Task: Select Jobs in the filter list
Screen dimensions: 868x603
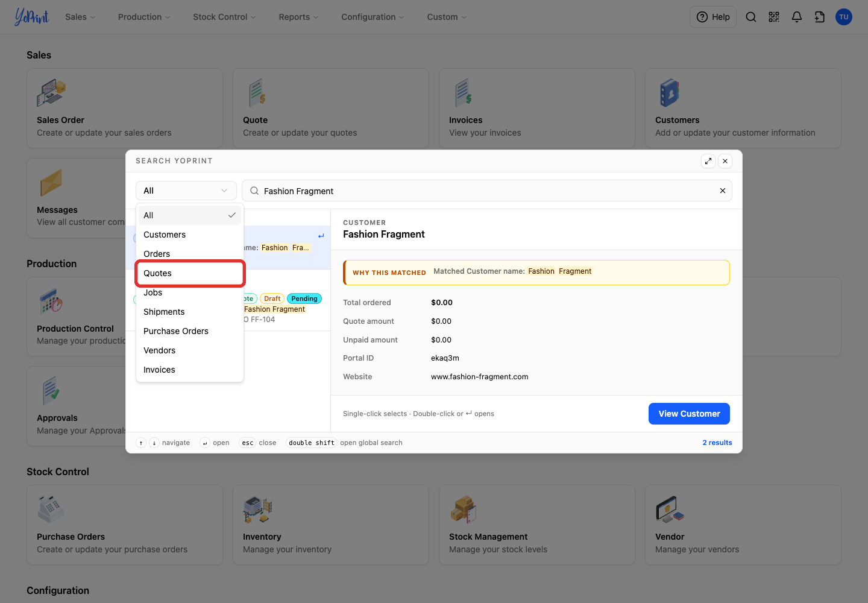Action: click(190, 292)
